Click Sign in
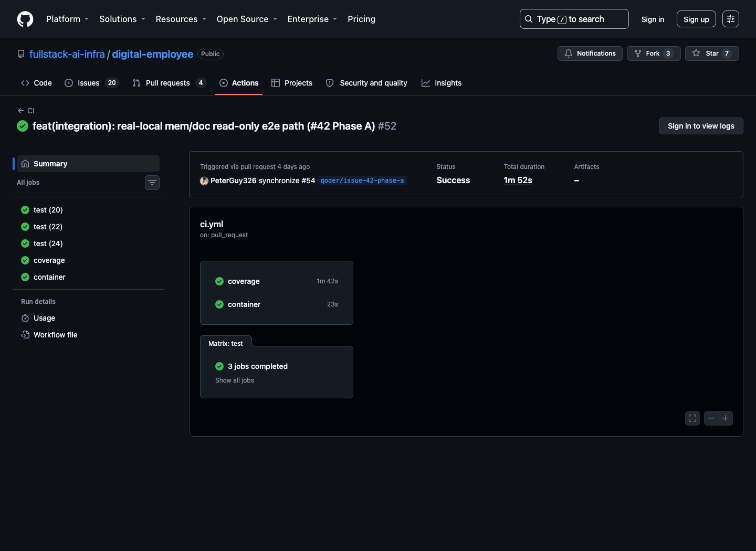The height and width of the screenshot is (551, 756). 653,19
